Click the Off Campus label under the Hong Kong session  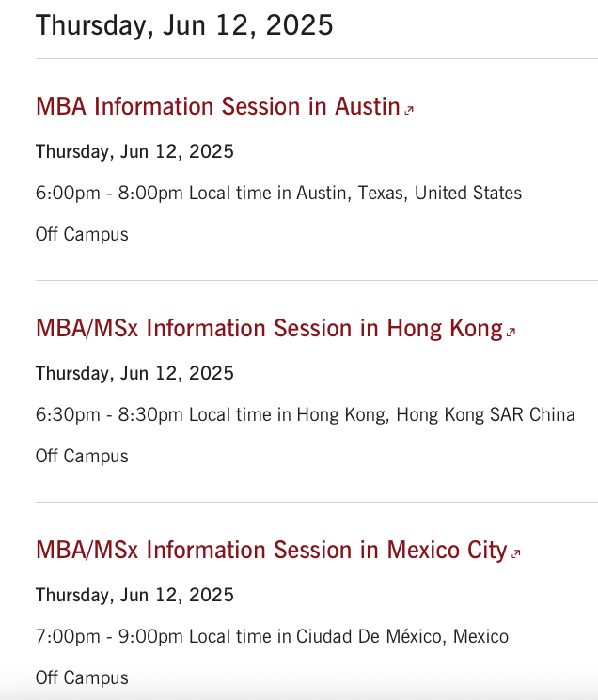(82, 457)
